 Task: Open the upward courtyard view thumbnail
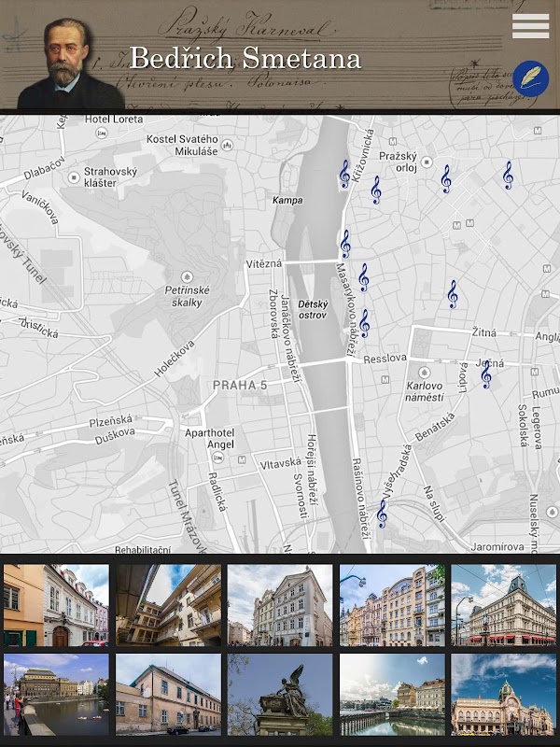point(168,605)
